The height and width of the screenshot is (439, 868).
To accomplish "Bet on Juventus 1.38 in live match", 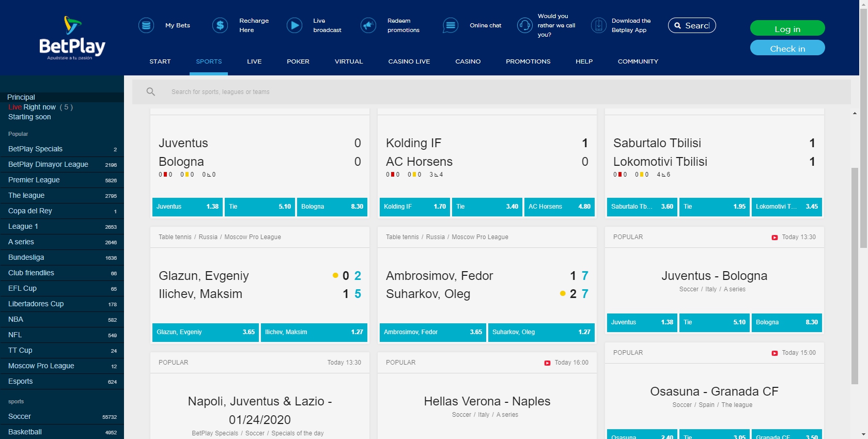I will [188, 207].
